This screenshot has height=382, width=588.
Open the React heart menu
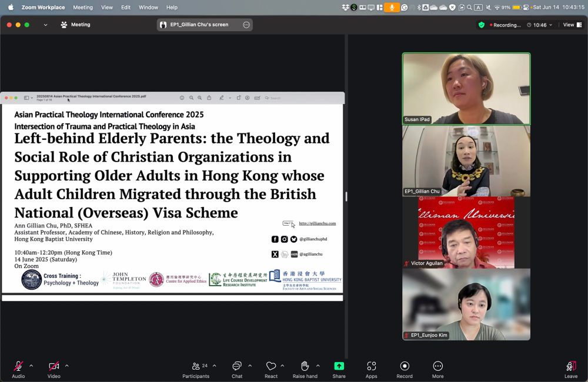[271, 370]
